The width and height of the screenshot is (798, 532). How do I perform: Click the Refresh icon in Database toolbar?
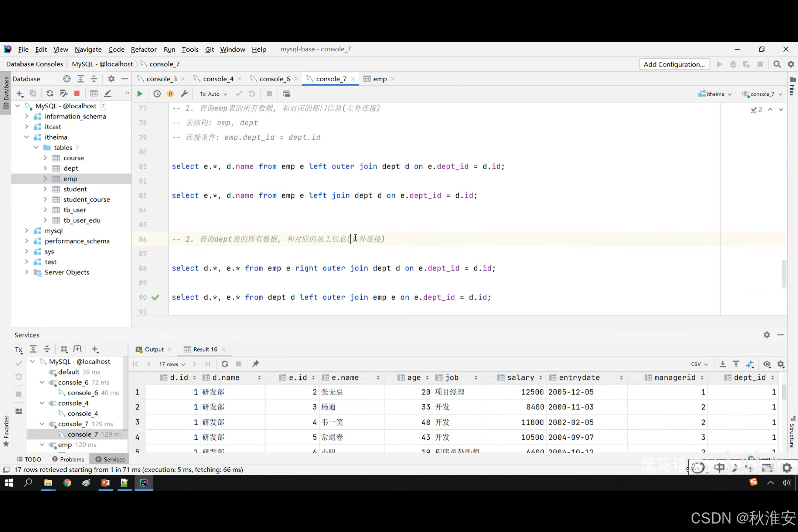50,93
